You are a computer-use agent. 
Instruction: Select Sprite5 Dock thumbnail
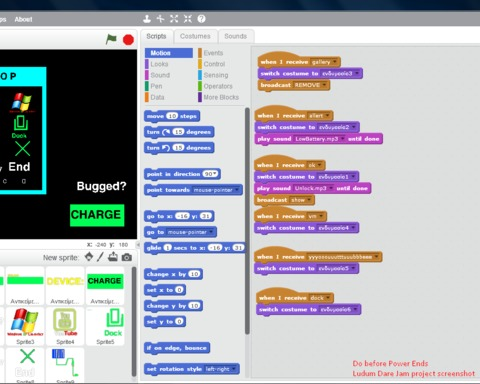(105, 326)
